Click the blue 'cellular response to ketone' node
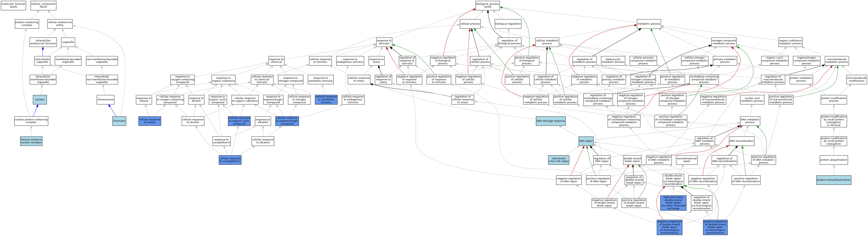This screenshot has height=236, width=868. [x=150, y=121]
